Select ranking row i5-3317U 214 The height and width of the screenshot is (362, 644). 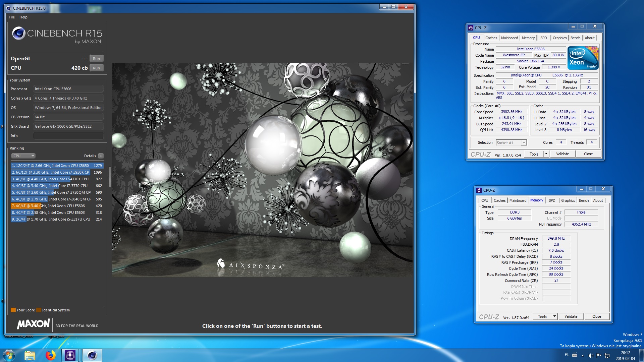(x=57, y=219)
